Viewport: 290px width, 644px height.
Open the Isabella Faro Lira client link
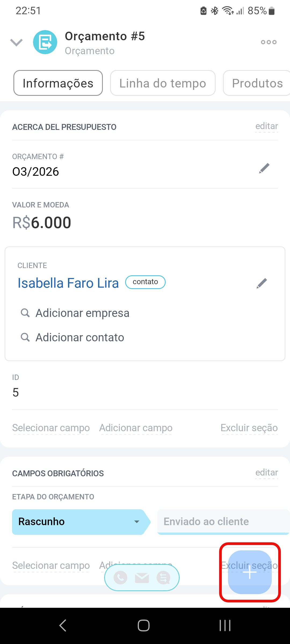[x=68, y=283]
